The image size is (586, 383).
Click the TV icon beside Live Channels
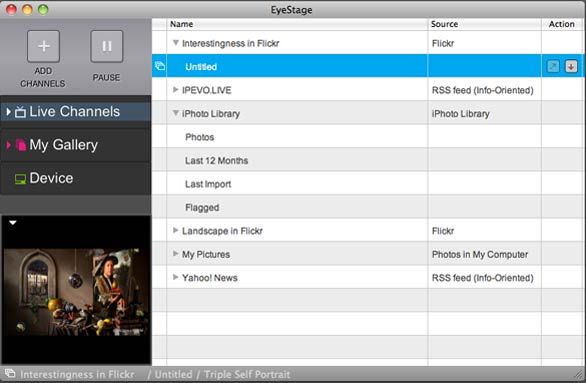(20, 112)
